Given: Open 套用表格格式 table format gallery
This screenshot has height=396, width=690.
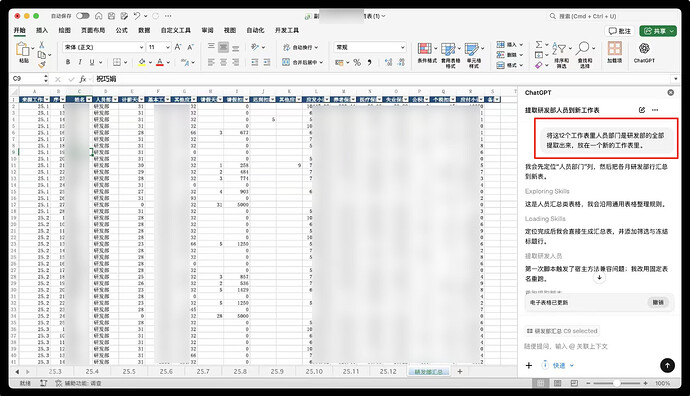Looking at the screenshot, I should pos(450,55).
